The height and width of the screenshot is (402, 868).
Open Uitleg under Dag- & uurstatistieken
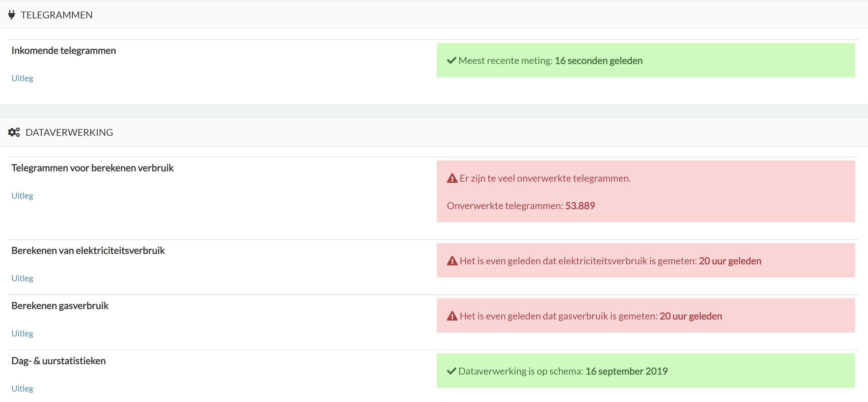point(22,388)
